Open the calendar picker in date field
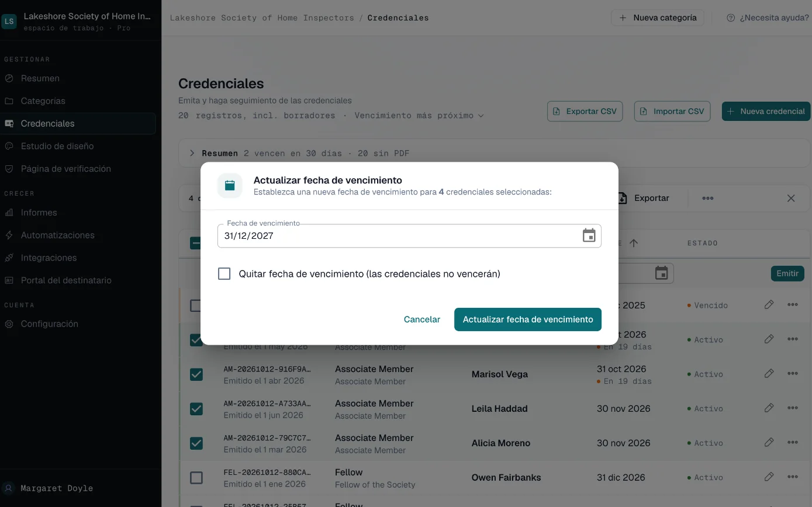The width and height of the screenshot is (812, 507). click(589, 235)
